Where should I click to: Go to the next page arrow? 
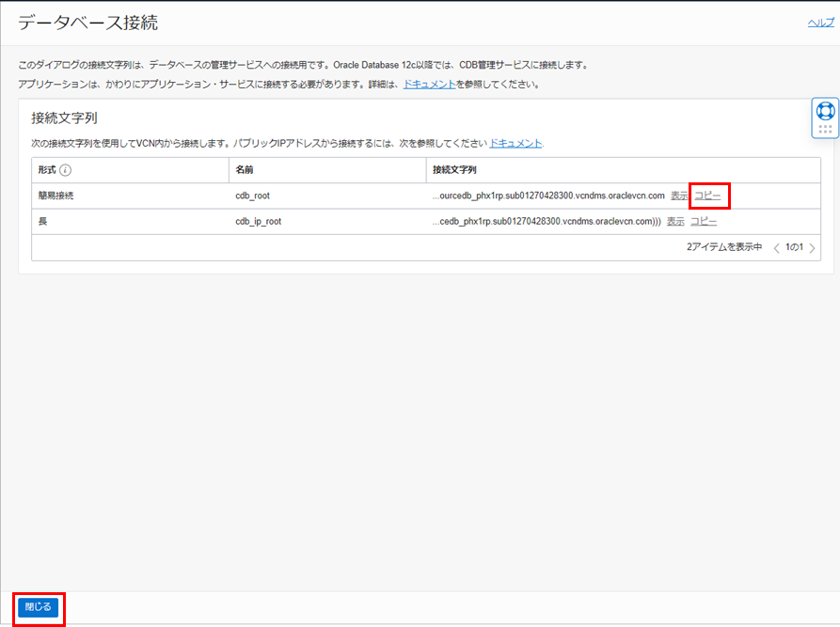812,248
